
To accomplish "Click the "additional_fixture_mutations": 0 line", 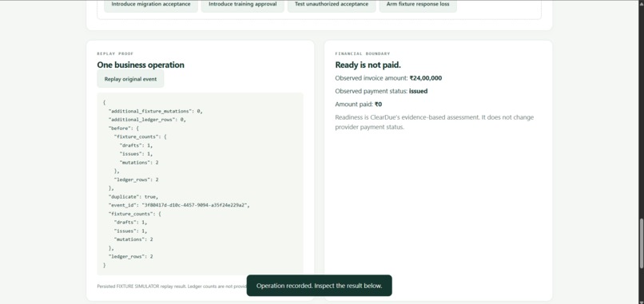I will coord(155,111).
